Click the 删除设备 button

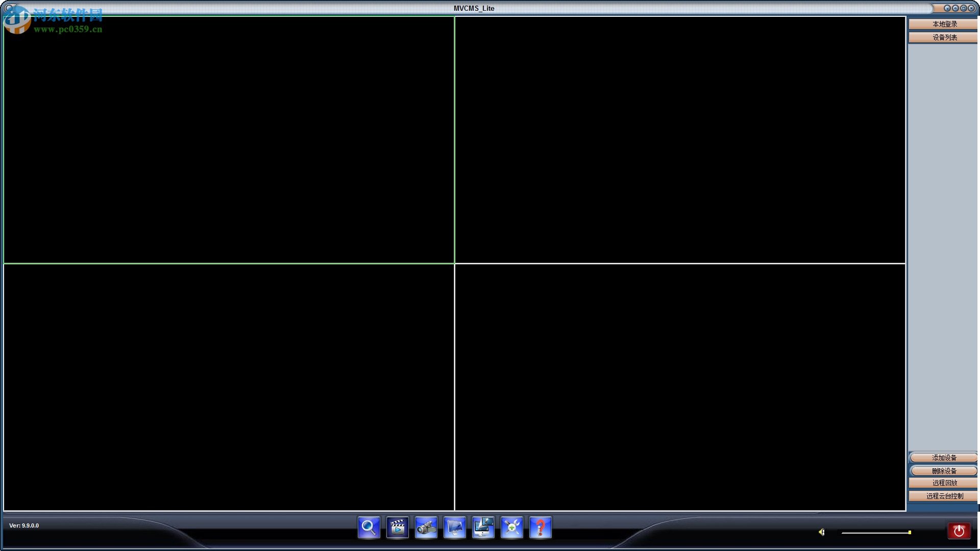point(944,471)
